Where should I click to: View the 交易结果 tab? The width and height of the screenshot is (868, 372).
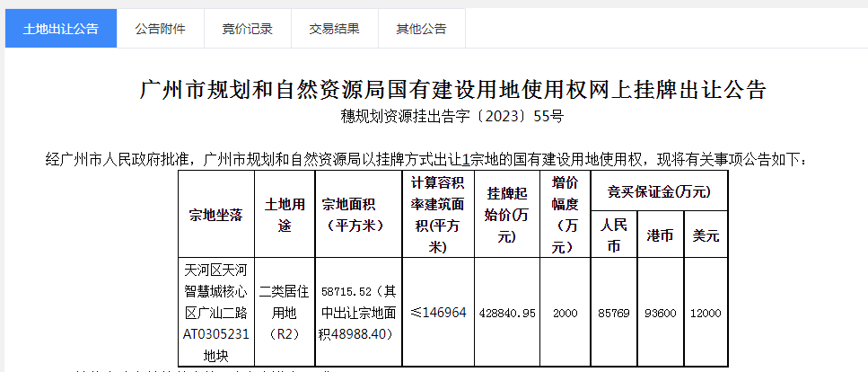334,29
